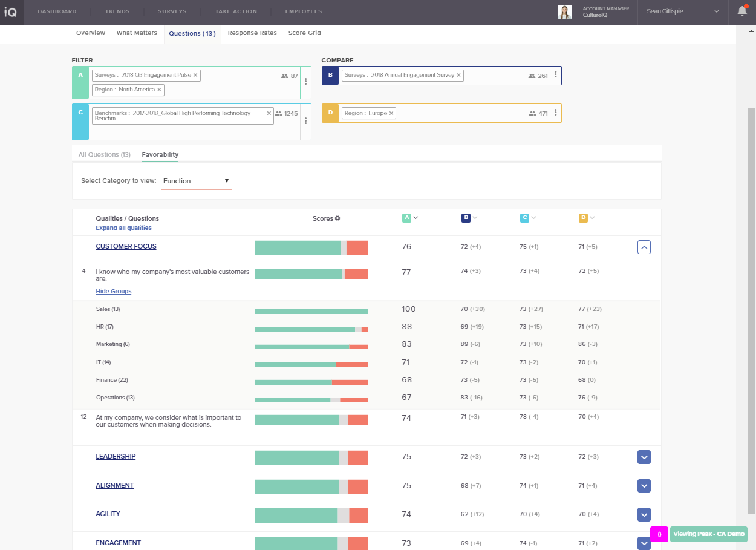Open column A sort dropdown arrow

[416, 218]
